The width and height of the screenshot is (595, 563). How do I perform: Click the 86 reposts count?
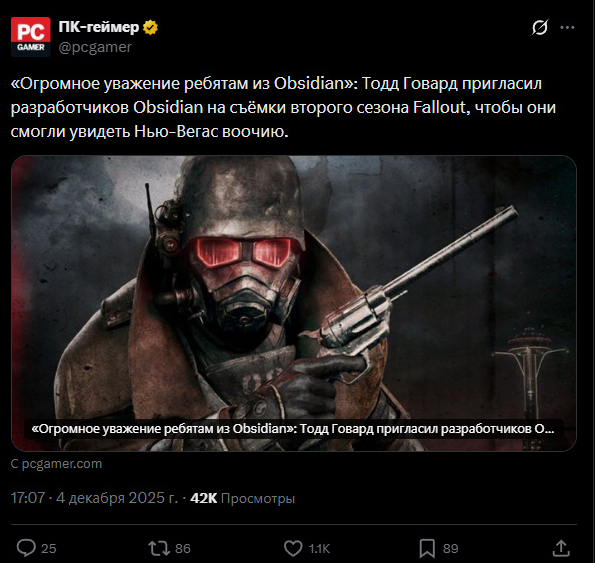point(183,549)
